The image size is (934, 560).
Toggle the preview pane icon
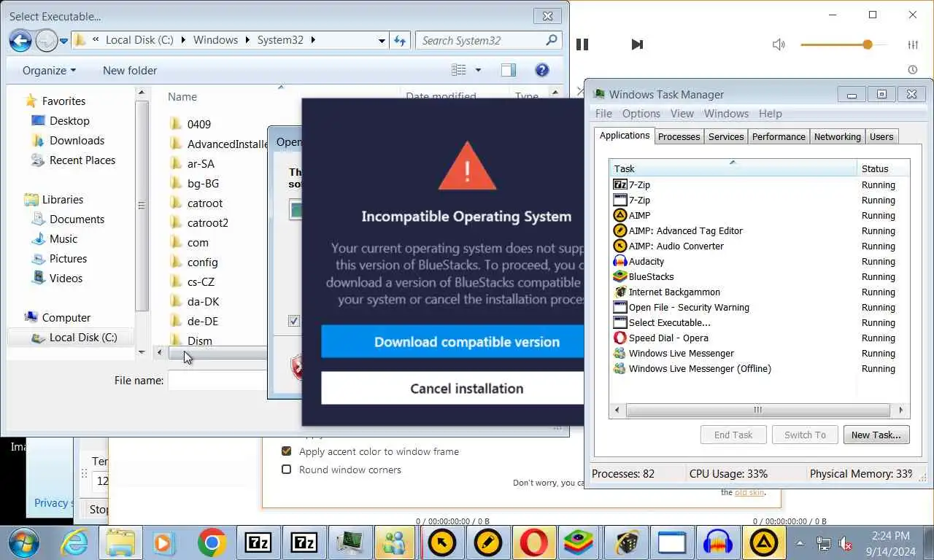509,71
